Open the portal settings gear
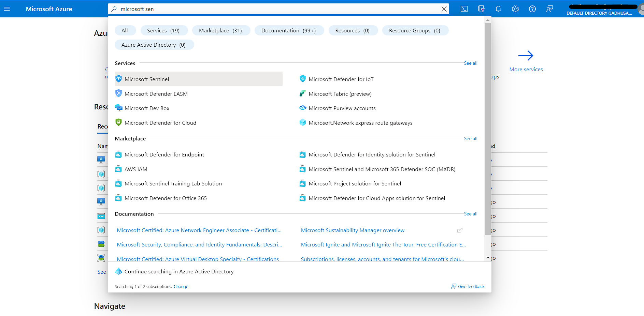Viewport: 644px width, 316px height. 515,9
